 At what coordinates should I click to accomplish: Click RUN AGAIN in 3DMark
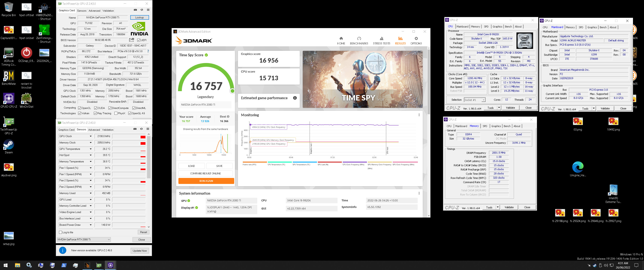[206, 181]
